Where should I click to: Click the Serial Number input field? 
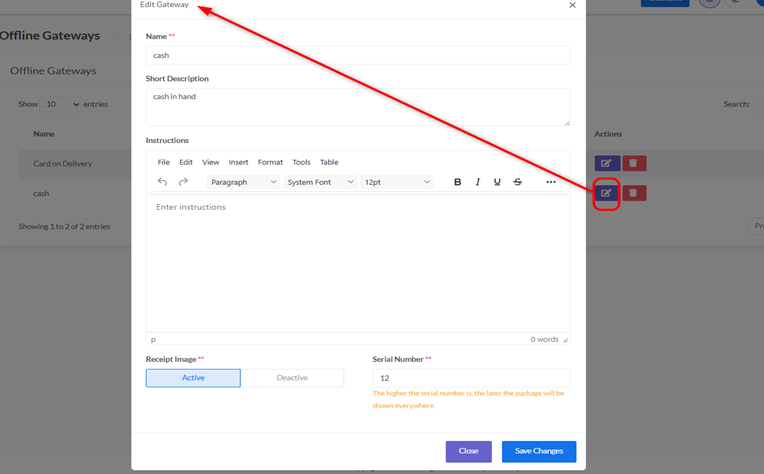click(x=471, y=378)
